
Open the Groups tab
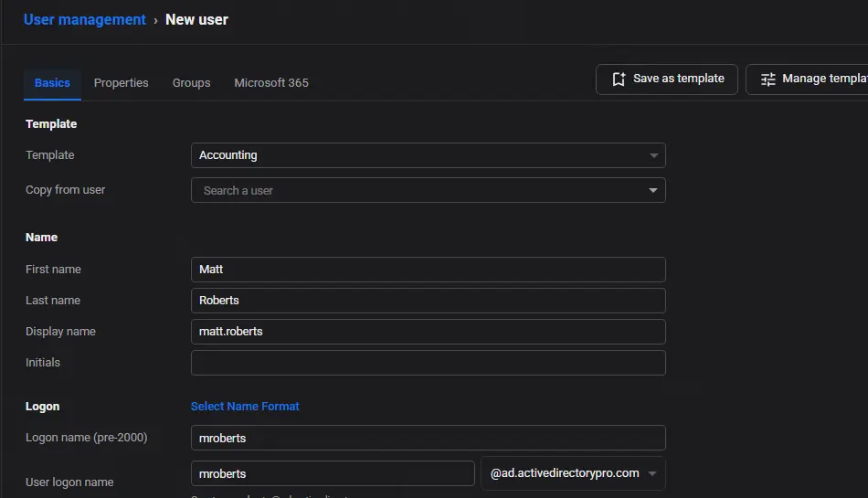point(192,83)
